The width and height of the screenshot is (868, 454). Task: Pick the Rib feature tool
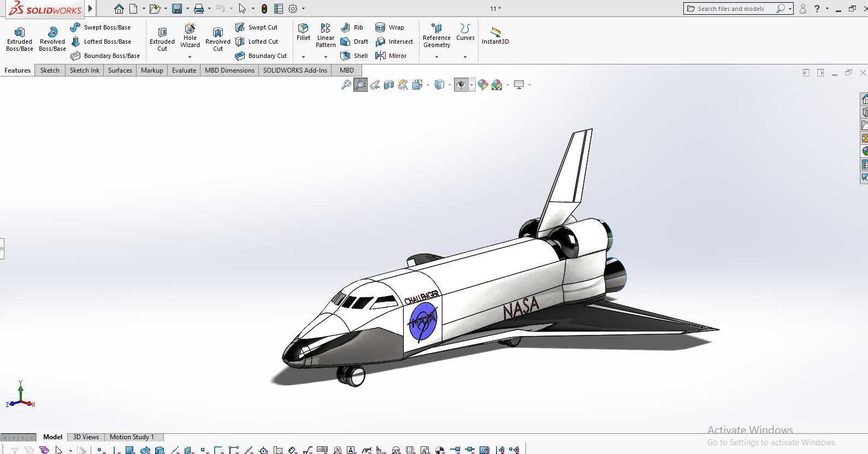tap(352, 27)
